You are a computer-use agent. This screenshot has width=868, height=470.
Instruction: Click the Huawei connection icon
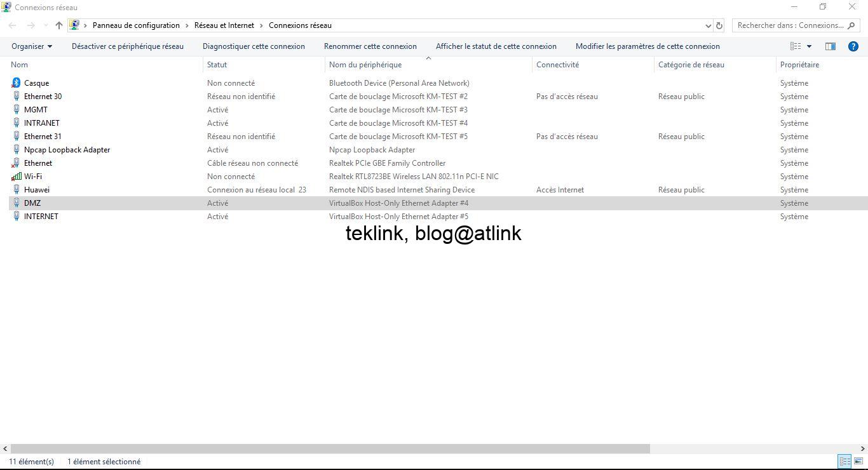(16, 189)
